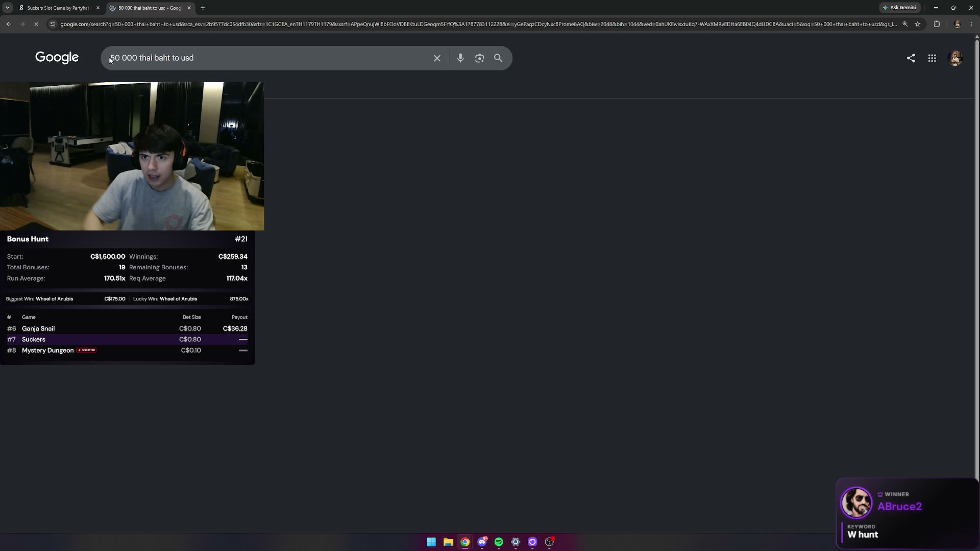Click the 117.04x required average value
Image resolution: width=980 pixels, height=551 pixels.
coord(237,279)
